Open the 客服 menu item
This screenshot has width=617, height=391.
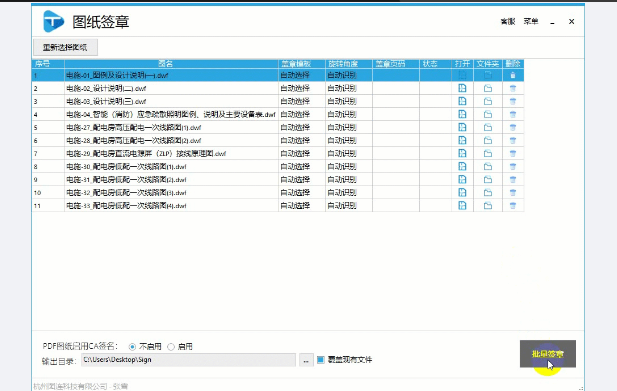click(508, 22)
